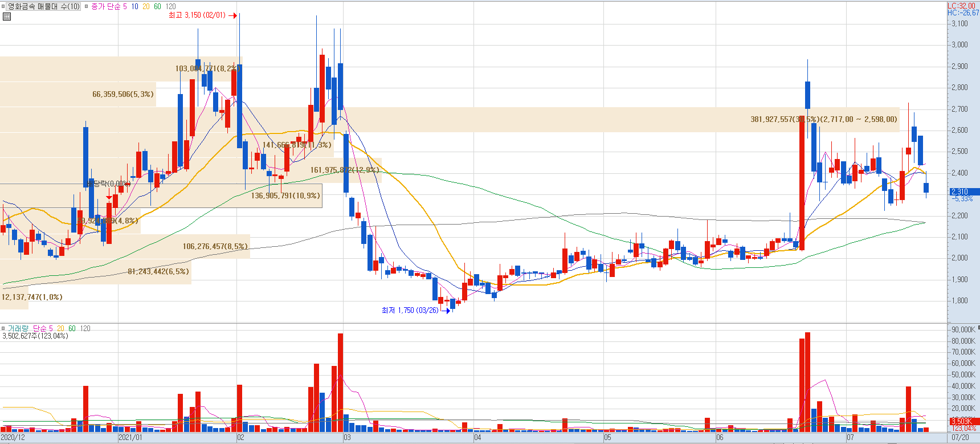Click the 2021/01 date axis label
Viewport: 980px width, 444px height.
click(130, 438)
